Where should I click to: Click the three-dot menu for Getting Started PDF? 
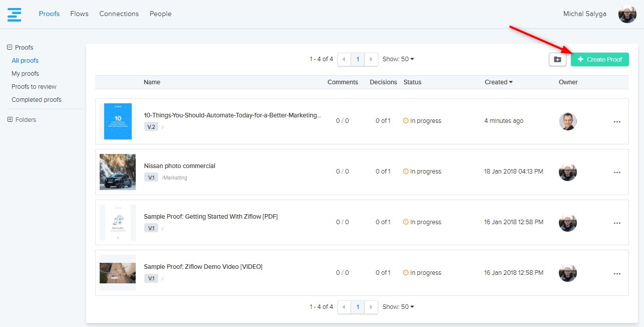[x=617, y=223]
